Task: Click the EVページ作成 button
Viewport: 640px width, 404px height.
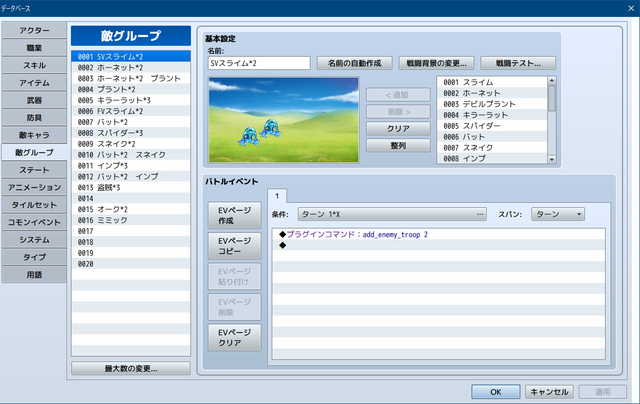Action: pyautogui.click(x=234, y=215)
